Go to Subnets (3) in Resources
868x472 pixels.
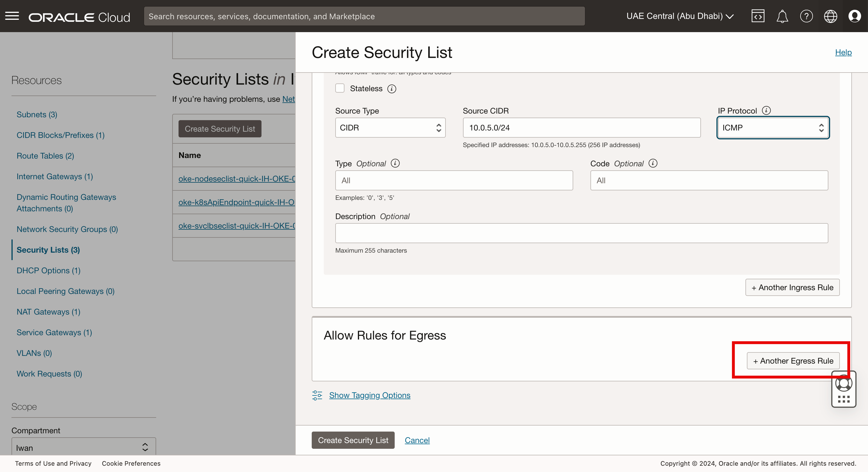pos(37,114)
